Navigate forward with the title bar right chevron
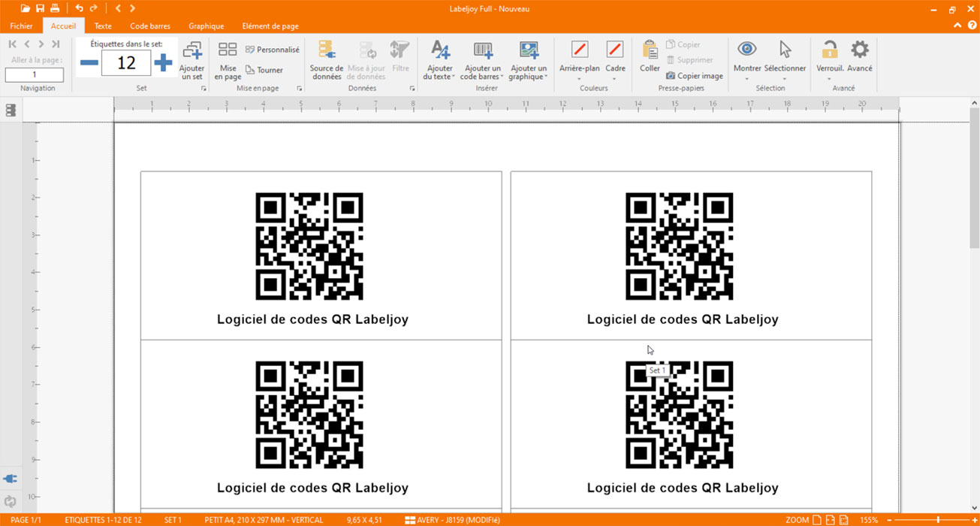 pyautogui.click(x=133, y=8)
